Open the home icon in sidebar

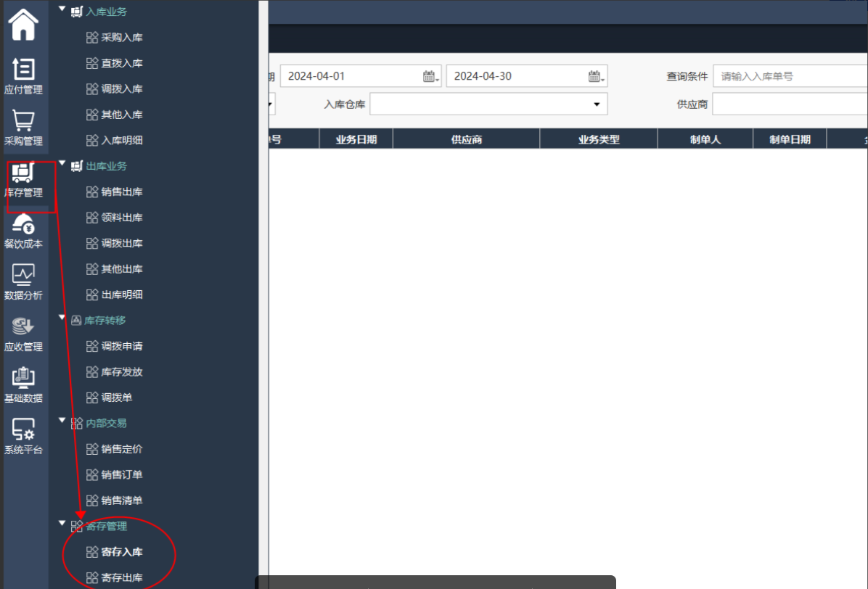pyautogui.click(x=23, y=25)
